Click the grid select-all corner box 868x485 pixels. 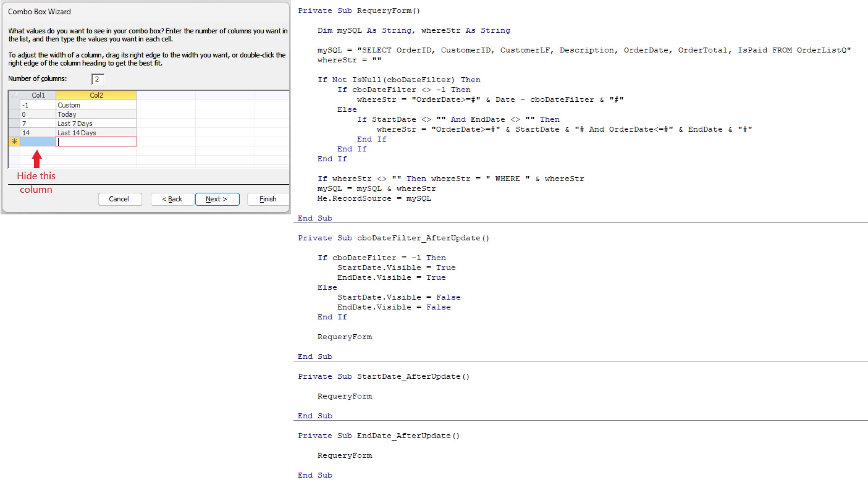(14, 95)
